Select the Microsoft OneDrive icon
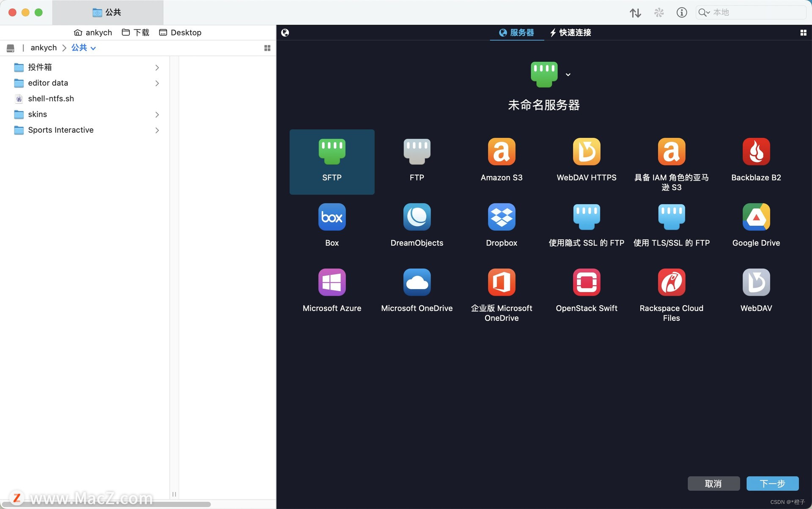812x509 pixels. (417, 282)
